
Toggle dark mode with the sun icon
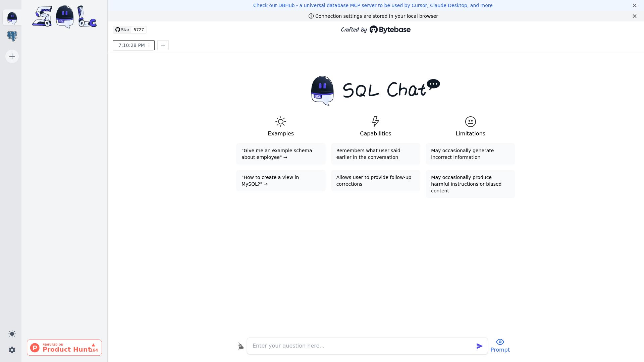tap(12, 334)
